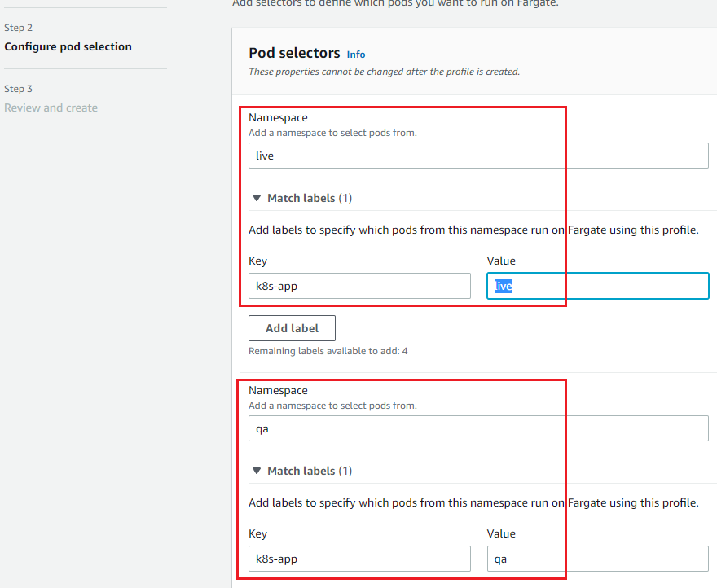Image resolution: width=717 pixels, height=588 pixels.
Task: Click the properties cannot be changed notice
Action: coord(384,72)
